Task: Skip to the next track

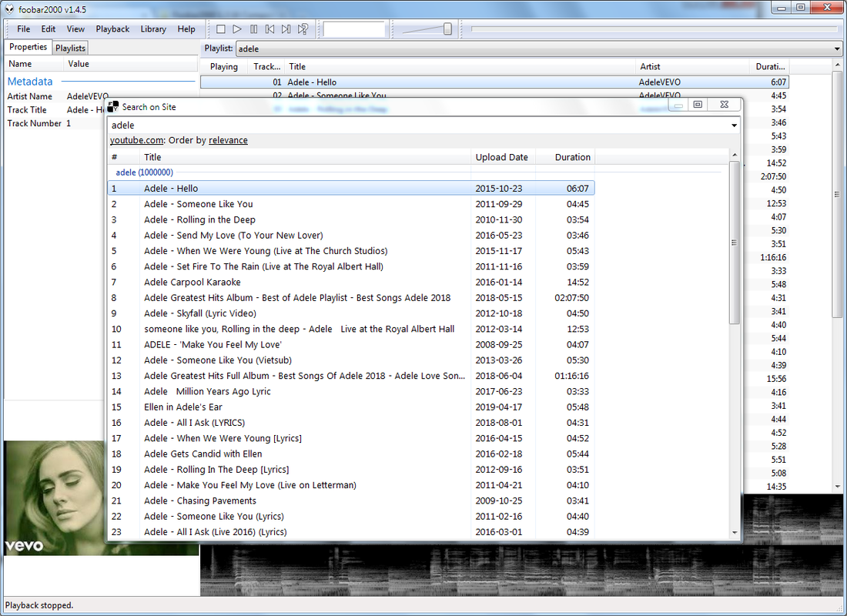Action: click(x=286, y=29)
